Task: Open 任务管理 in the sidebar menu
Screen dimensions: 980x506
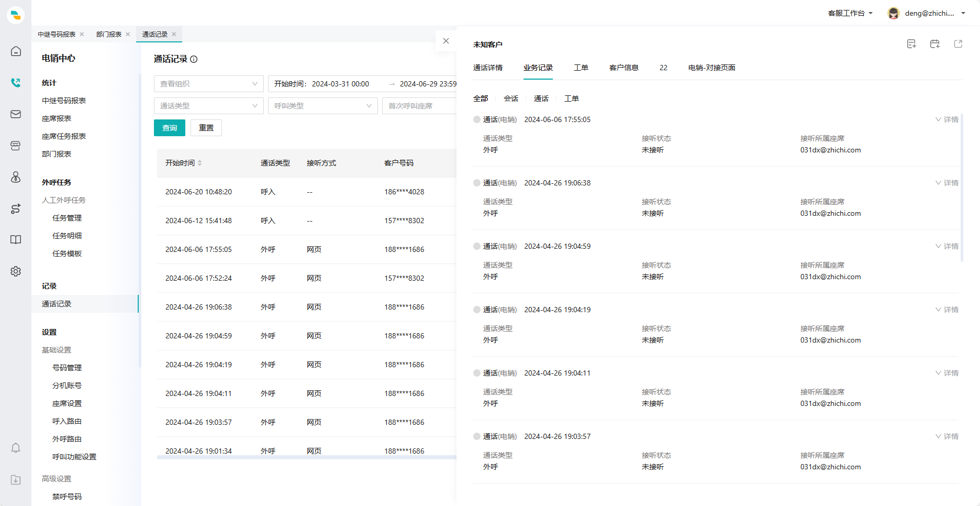Action: (67, 218)
